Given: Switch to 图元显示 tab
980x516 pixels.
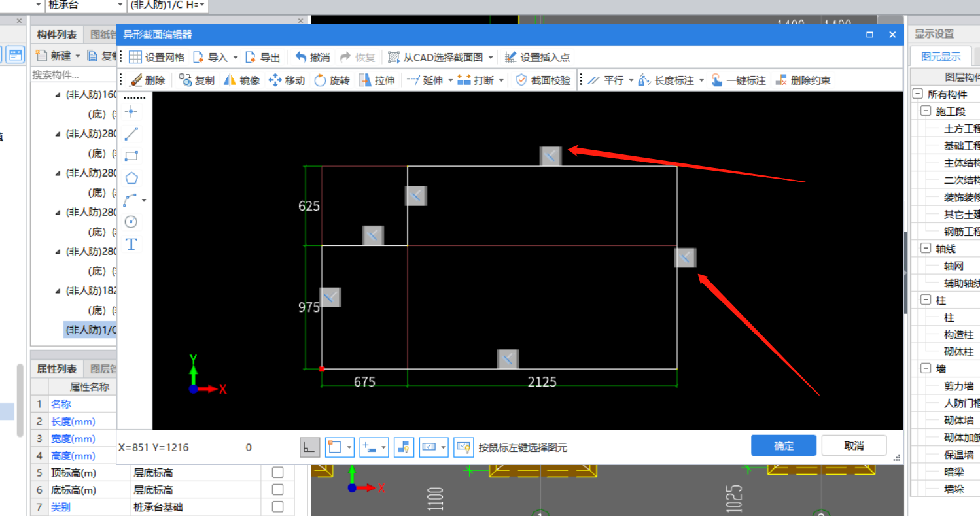Looking at the screenshot, I should tap(941, 56).
